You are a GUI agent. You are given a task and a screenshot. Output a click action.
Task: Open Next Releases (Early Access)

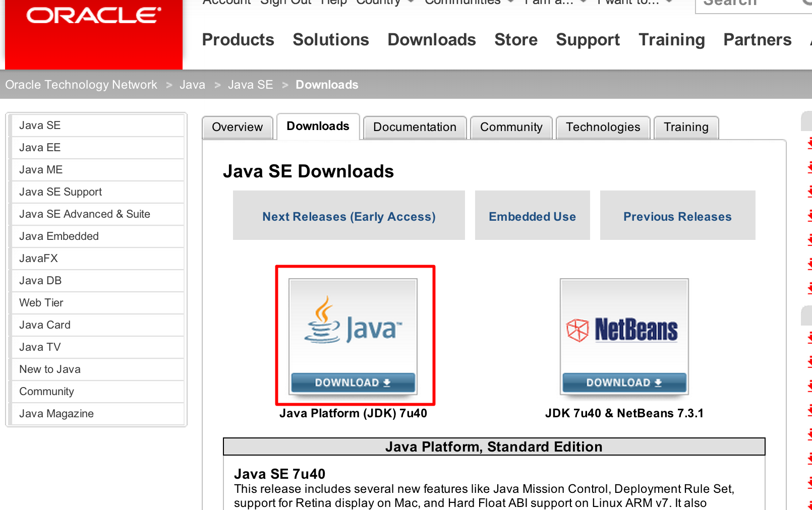(x=349, y=216)
